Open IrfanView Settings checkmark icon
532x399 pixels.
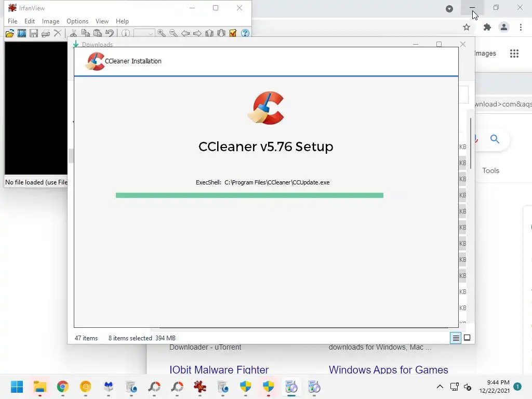[233, 33]
